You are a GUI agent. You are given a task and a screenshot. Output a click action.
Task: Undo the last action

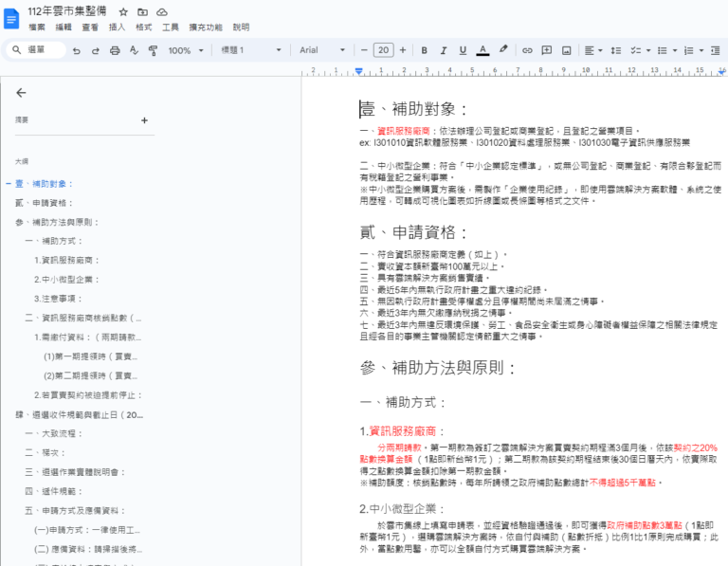(76, 50)
